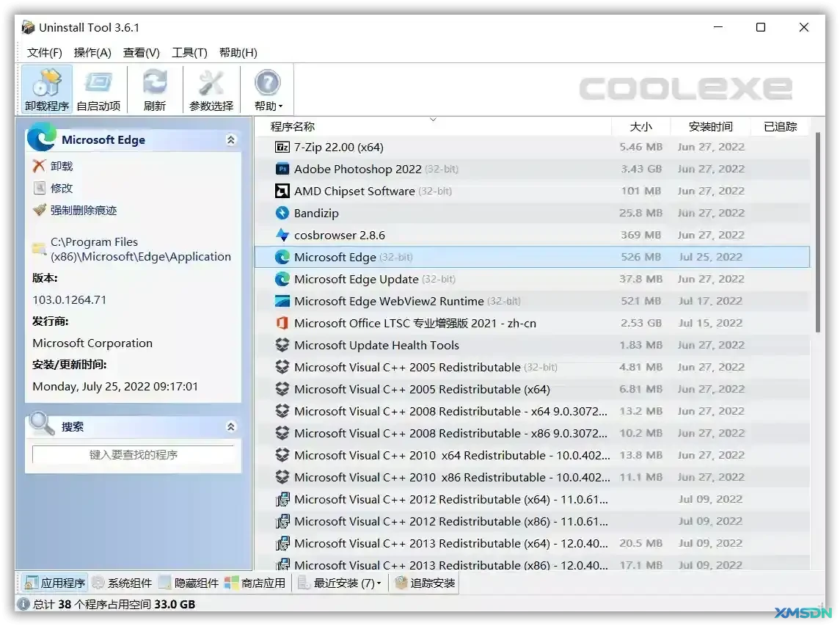Click the 33.0 GB total in status bar
Image resolution: width=840 pixels, height=626 pixels.
click(x=175, y=604)
